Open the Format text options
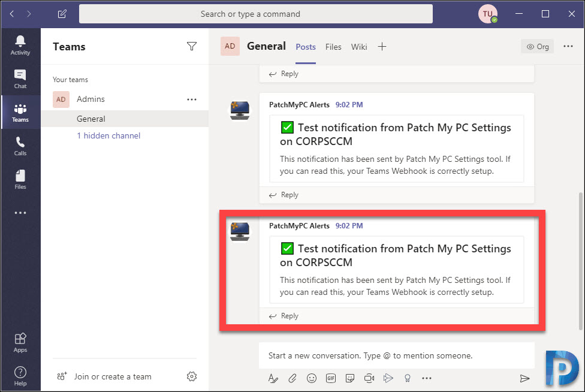The width and height of the screenshot is (585, 392). (273, 378)
